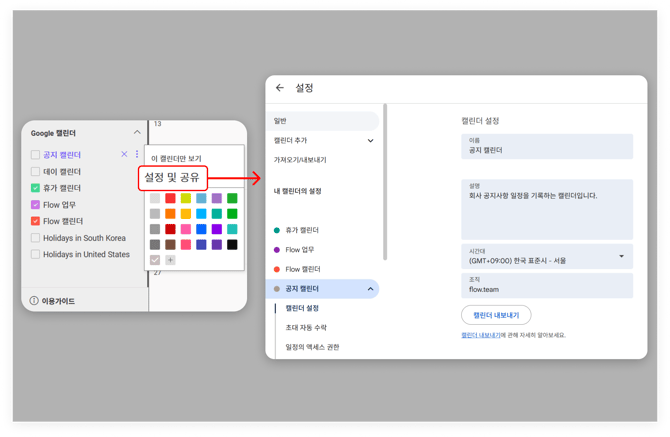
Task: Select 설정 및 공유 from the menu
Action: [x=172, y=178]
